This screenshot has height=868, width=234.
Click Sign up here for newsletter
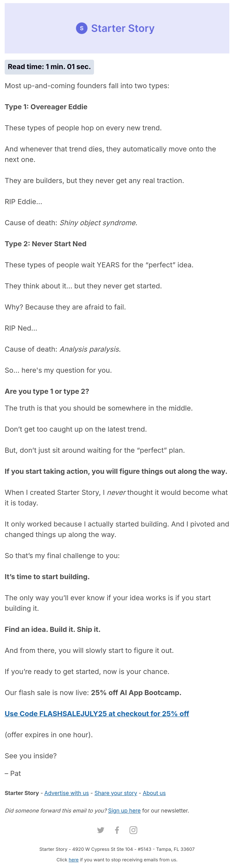tap(124, 810)
